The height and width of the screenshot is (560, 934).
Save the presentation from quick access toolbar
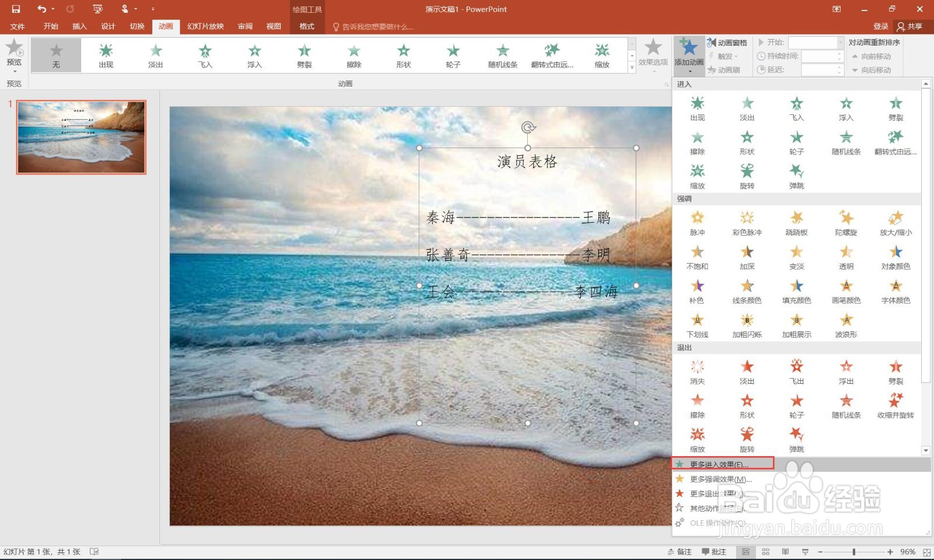pyautogui.click(x=16, y=9)
